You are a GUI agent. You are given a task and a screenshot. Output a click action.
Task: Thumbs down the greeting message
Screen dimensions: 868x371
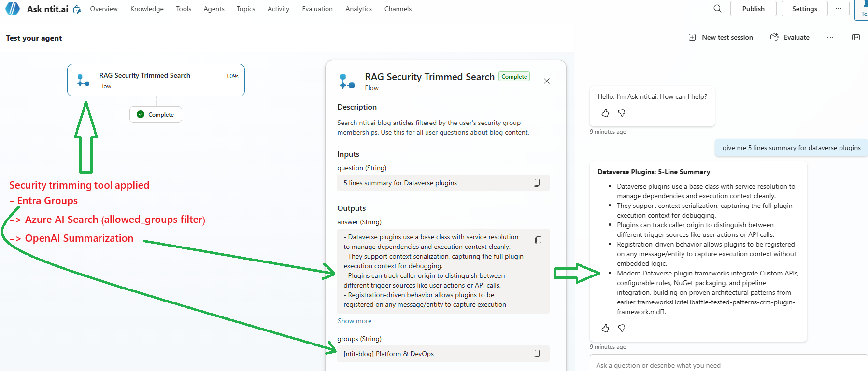tap(622, 113)
